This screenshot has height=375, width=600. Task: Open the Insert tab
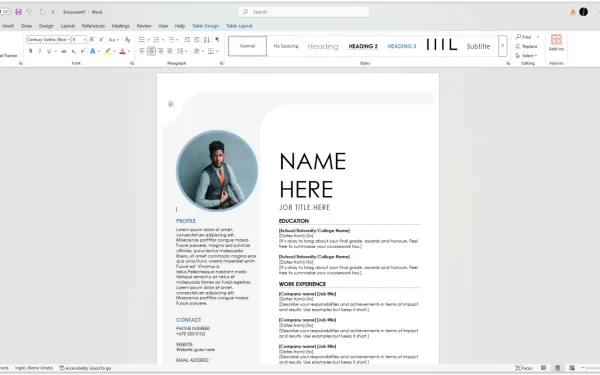(8, 26)
